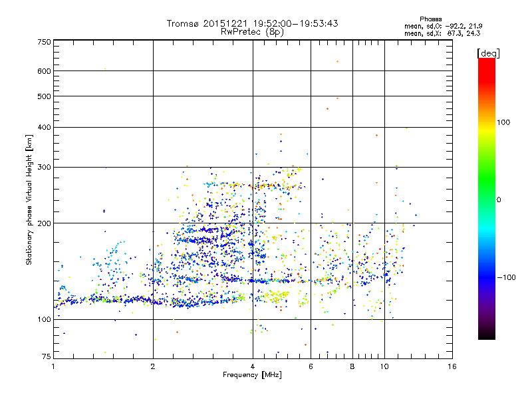Click the x-axis tick label '10'
The height and width of the screenshot is (399, 532).
[384, 366]
